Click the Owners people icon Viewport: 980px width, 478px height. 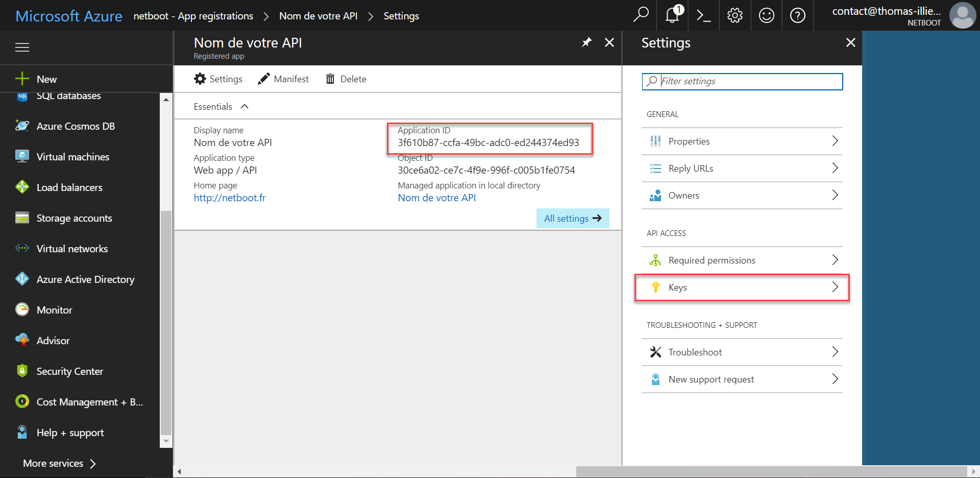pos(655,195)
